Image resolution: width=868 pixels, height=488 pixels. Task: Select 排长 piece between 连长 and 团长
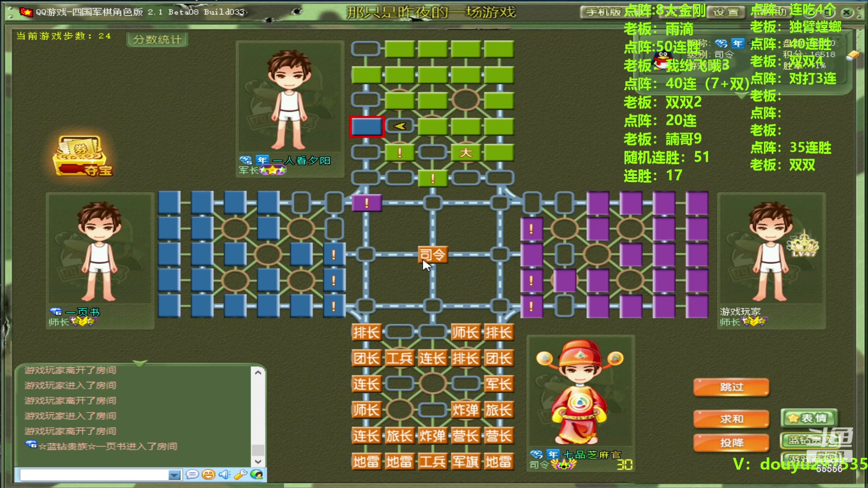coord(466,359)
